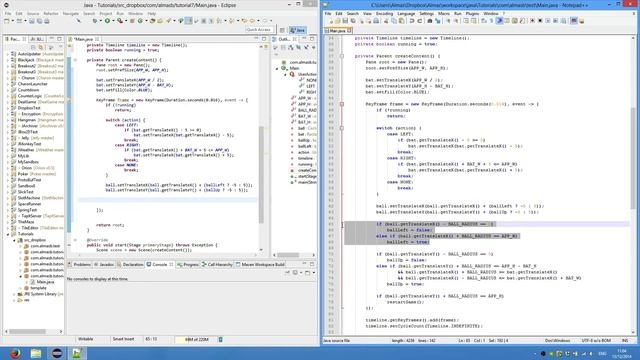Collapse Main class in Outline view
The width and height of the screenshot is (640, 360).
pyautogui.click(x=278, y=69)
